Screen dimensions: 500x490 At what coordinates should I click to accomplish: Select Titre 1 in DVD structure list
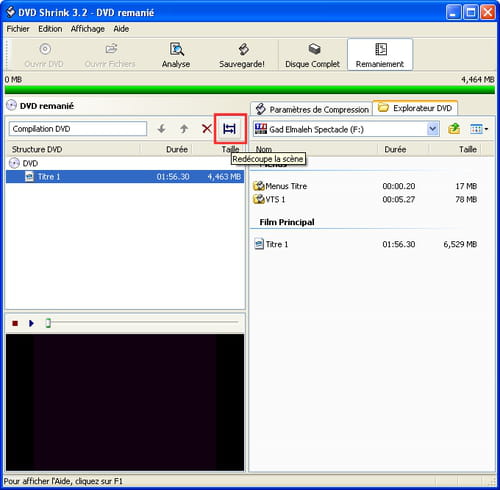[x=125, y=177]
